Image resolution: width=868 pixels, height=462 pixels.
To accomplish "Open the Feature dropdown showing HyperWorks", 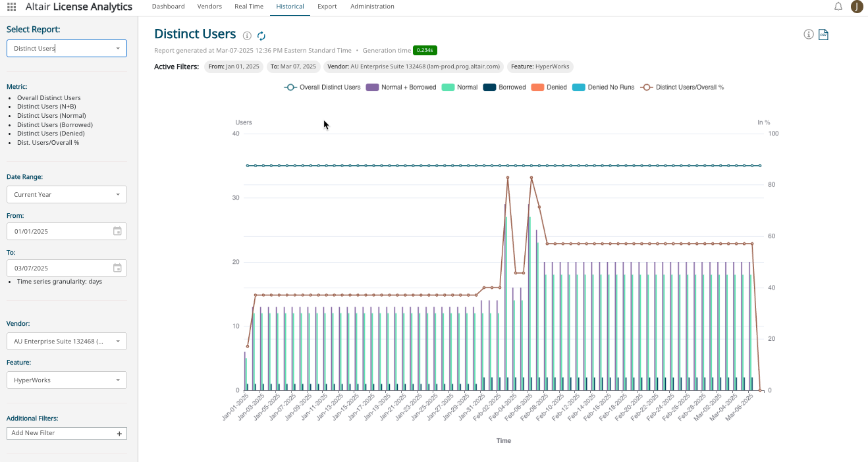I will pos(67,380).
